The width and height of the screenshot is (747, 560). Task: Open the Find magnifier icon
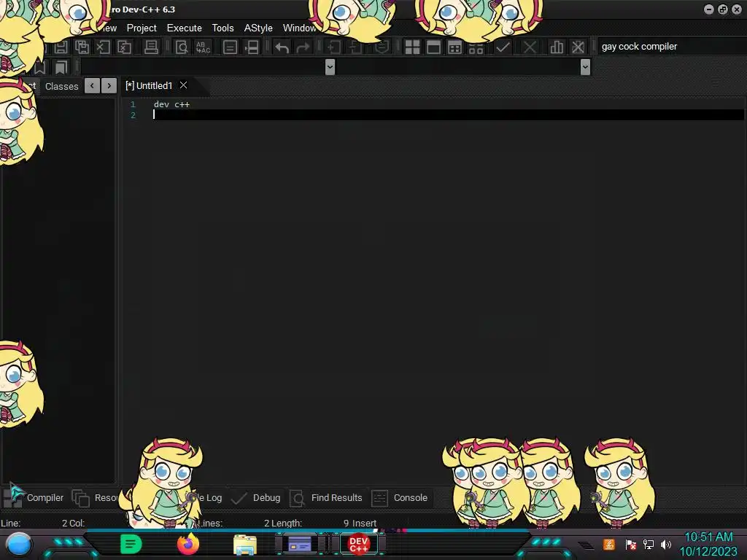(x=182, y=47)
